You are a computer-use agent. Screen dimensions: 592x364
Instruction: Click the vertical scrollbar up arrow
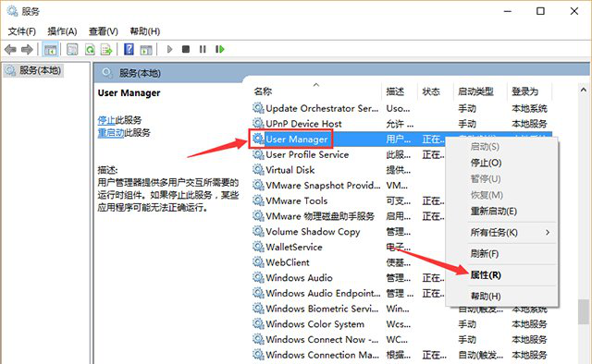pyautogui.click(x=584, y=90)
